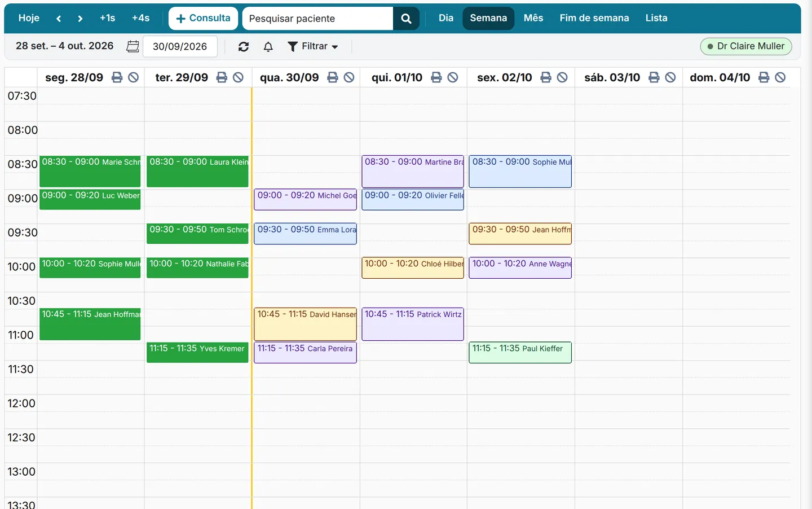
Task: Switch to Mês view
Action: click(x=533, y=18)
